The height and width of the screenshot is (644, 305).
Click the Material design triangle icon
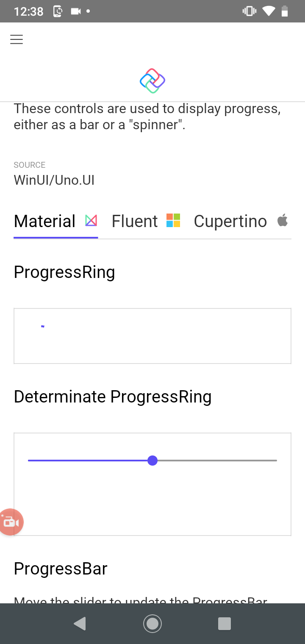pos(91,220)
